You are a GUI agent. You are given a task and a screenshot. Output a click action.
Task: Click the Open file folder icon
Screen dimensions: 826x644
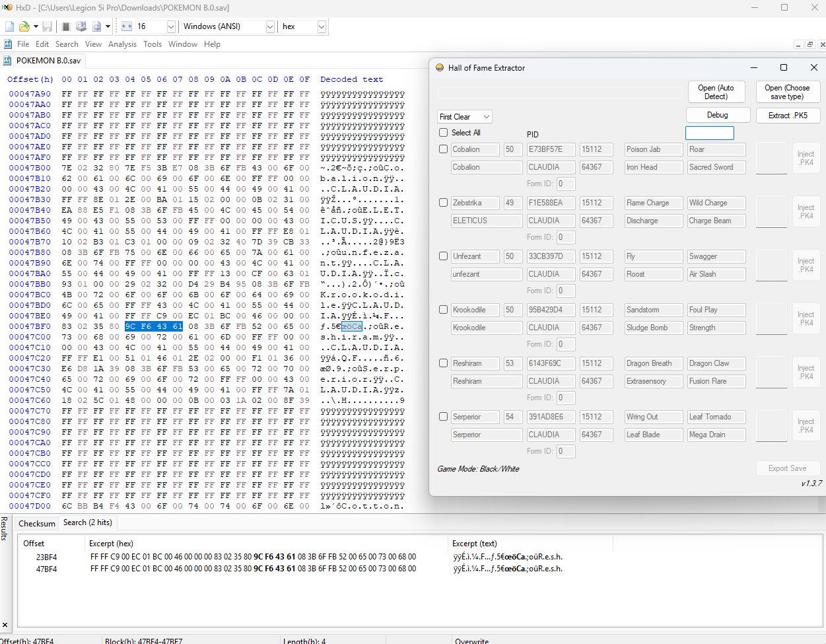click(x=24, y=26)
